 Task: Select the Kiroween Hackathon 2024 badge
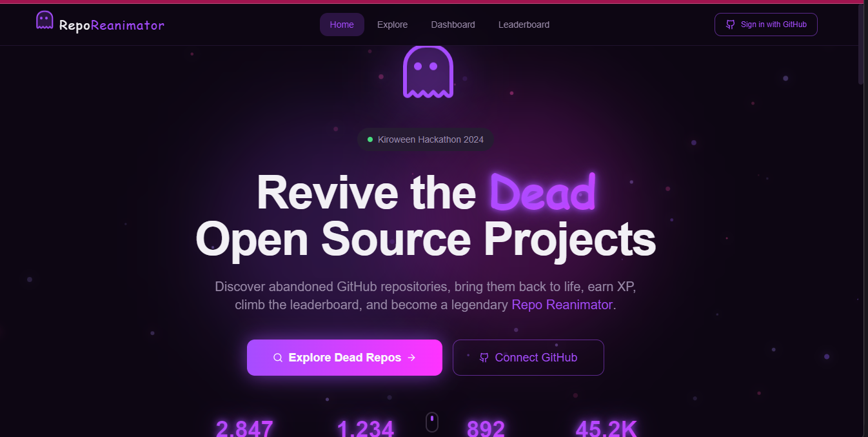[x=425, y=139]
